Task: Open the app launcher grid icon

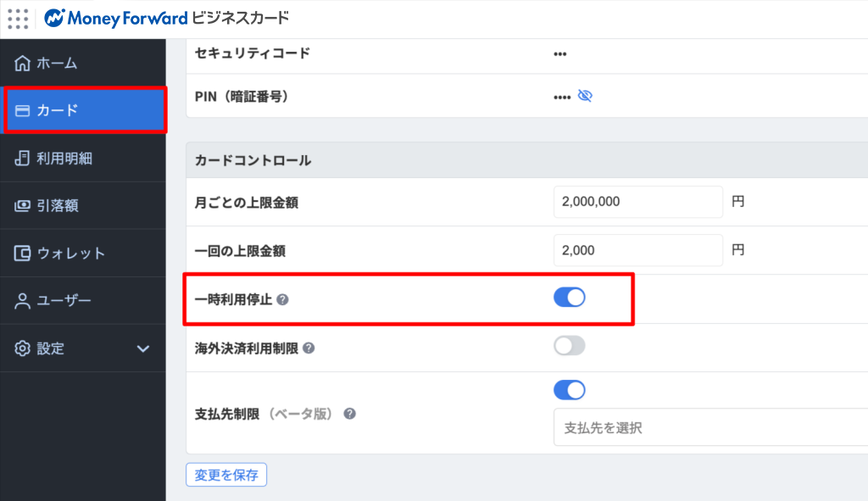Action: pos(17,17)
